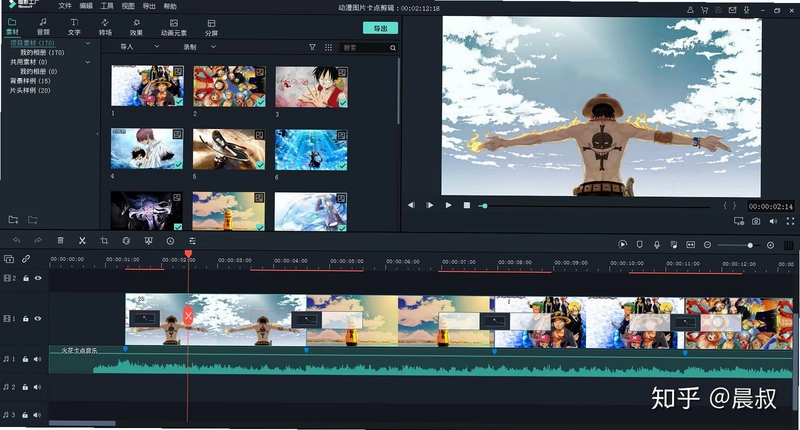Step back one frame in preview
The image size is (800, 430).
point(411,205)
